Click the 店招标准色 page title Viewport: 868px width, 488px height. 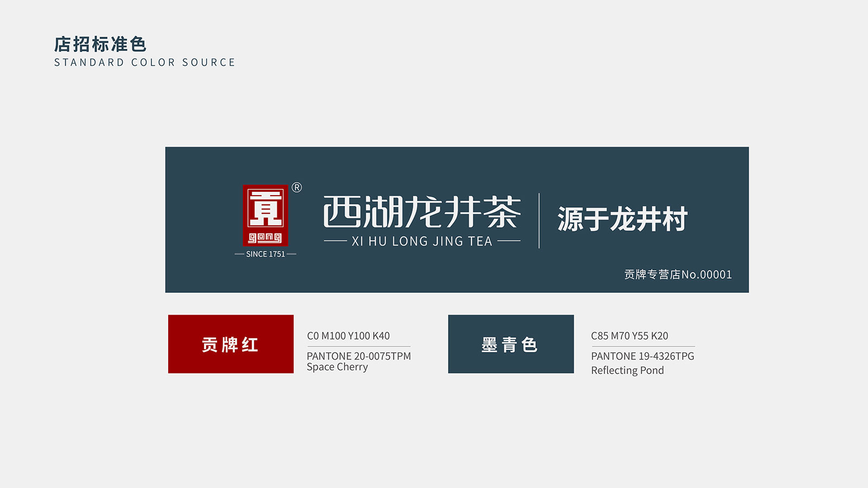click(x=100, y=44)
